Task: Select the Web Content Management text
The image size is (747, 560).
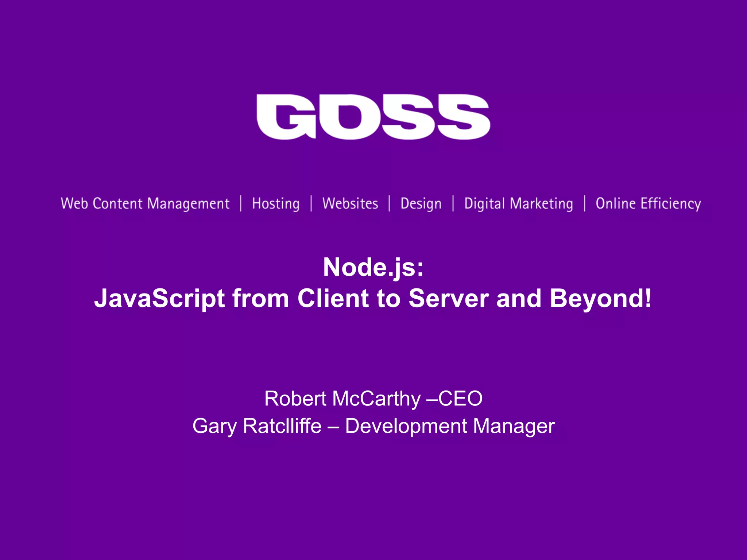Action: tap(145, 203)
